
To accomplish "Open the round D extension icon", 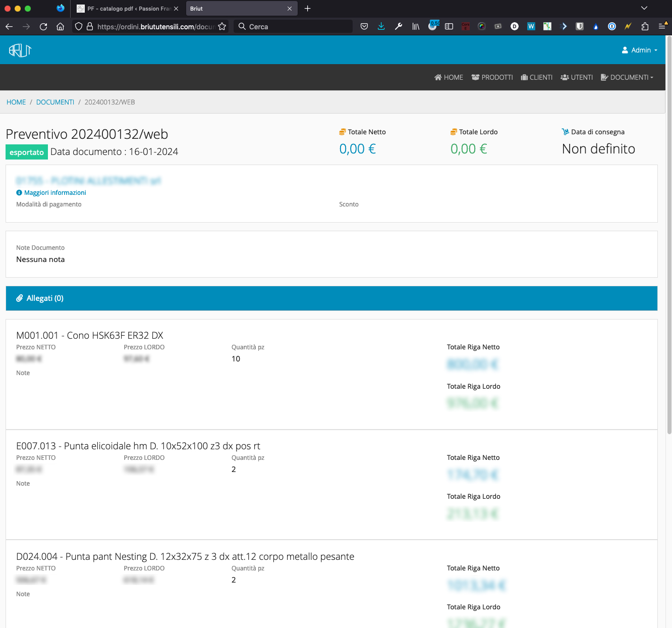I will [515, 26].
